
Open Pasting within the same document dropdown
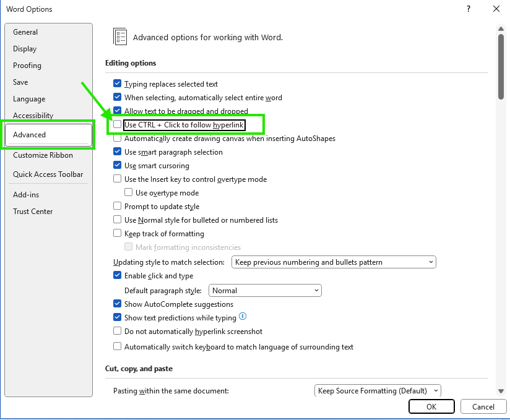pyautogui.click(x=378, y=390)
